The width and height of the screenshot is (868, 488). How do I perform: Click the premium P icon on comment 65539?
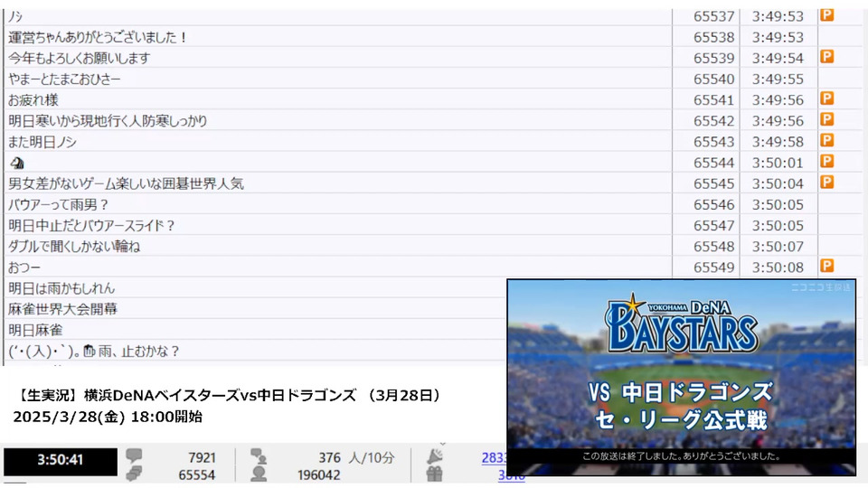[x=827, y=57]
